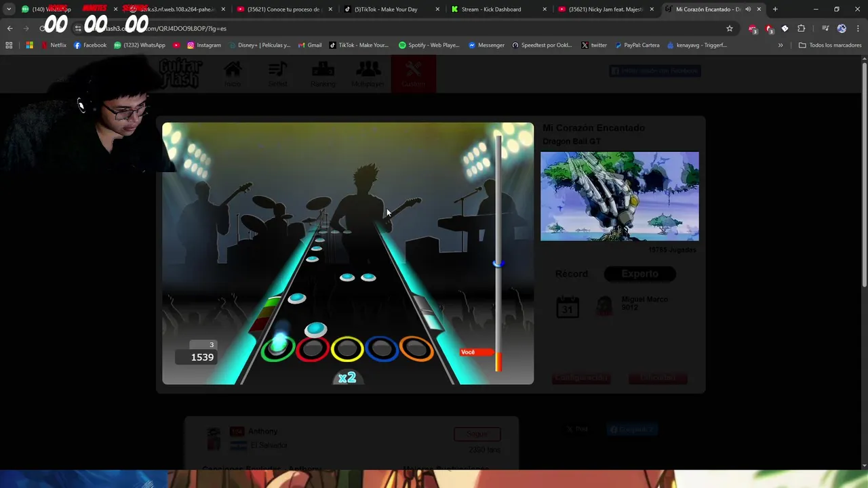The height and width of the screenshot is (488, 868).
Task: Open the PayPal: Cartera bookmark
Action: 637,45
